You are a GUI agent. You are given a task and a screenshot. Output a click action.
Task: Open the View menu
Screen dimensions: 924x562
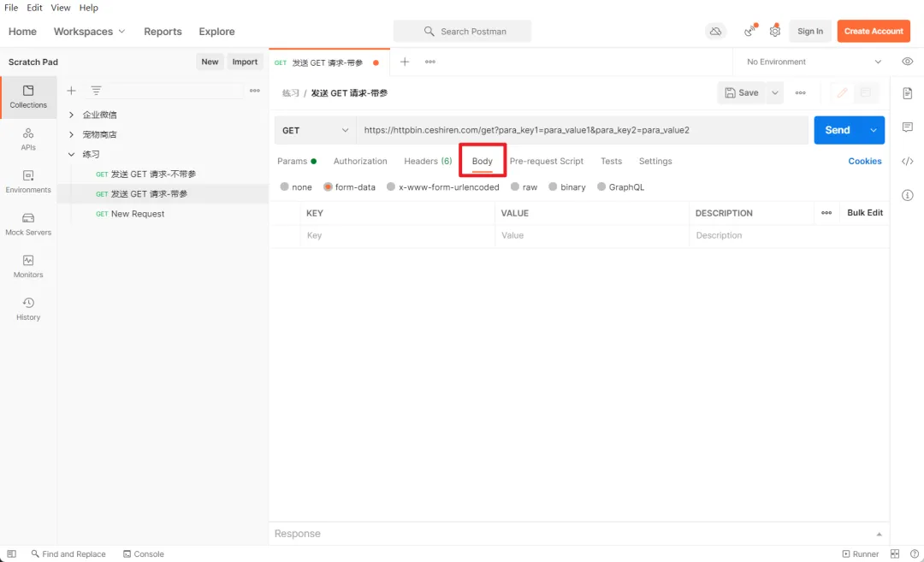pyautogui.click(x=61, y=8)
